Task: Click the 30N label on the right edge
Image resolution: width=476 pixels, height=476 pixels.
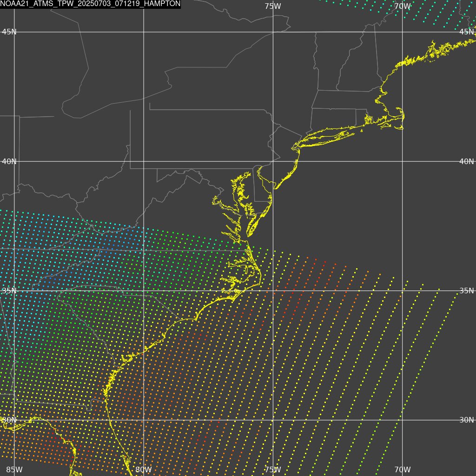Action: [467, 420]
